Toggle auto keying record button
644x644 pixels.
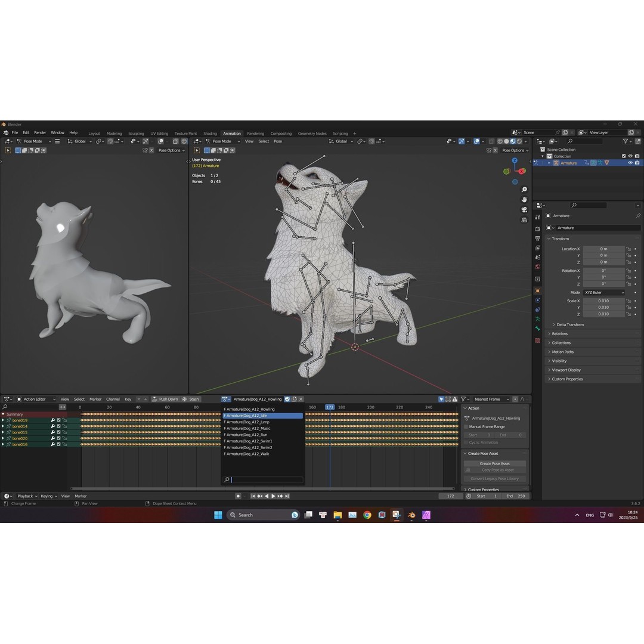[238, 496]
